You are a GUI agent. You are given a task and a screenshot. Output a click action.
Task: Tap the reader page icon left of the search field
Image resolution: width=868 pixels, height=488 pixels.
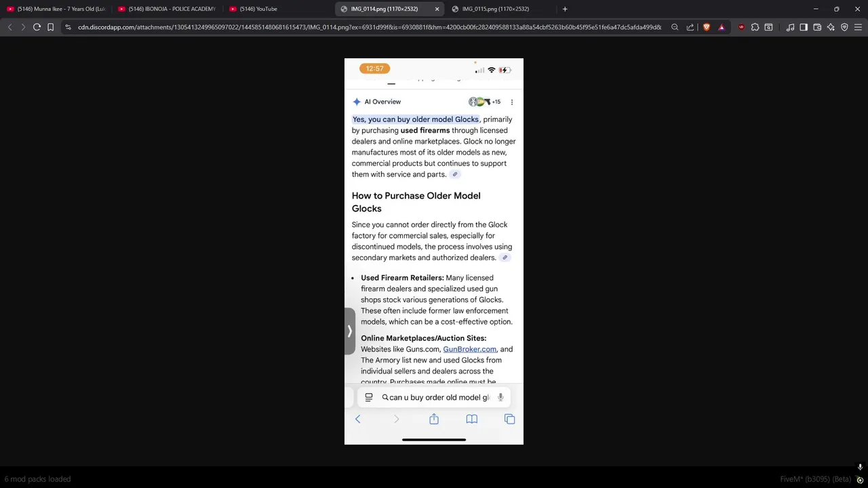[368, 397]
